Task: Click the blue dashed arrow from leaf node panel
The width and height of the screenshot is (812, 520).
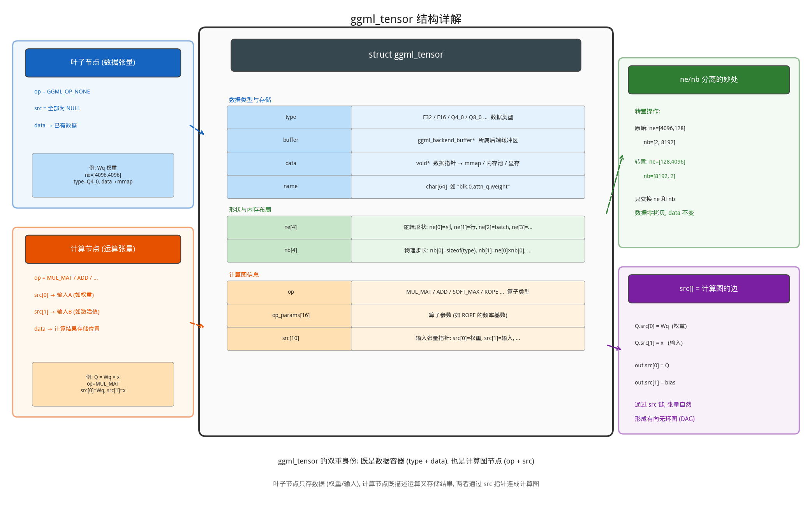Action: pos(197,130)
